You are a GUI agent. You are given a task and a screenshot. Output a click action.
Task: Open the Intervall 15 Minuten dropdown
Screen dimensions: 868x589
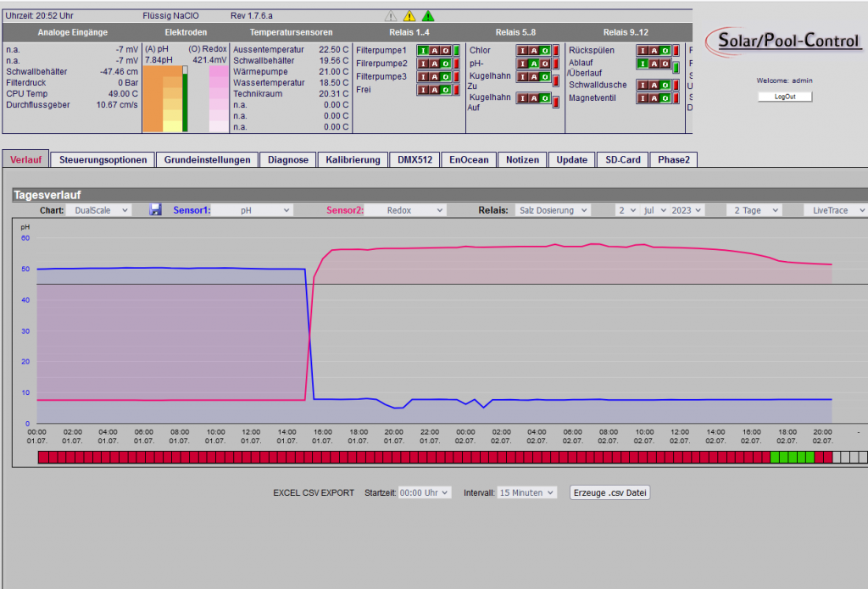click(526, 492)
